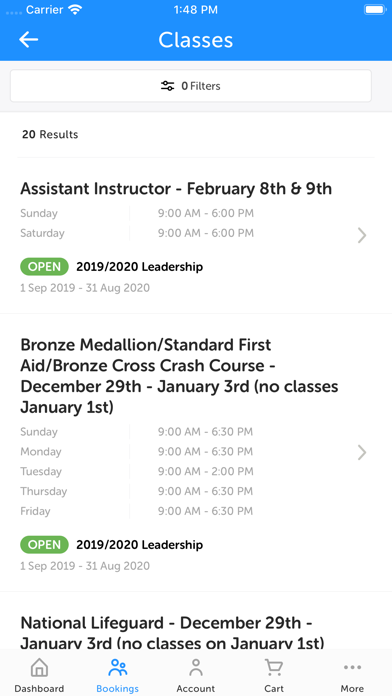
Task: Open the Dashboard home icon
Action: (x=39, y=668)
